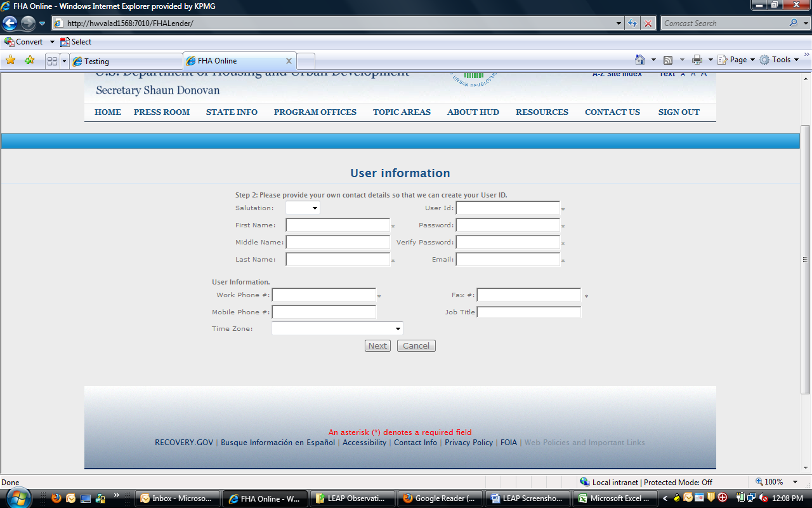Click the Convert toolbar button
This screenshot has height=508, width=812.
[x=24, y=42]
